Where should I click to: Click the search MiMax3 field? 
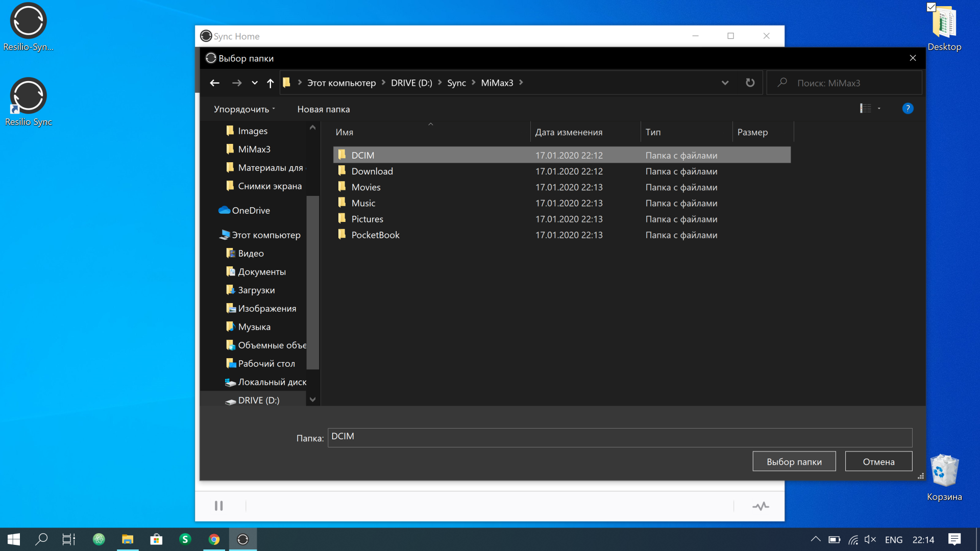pos(844,83)
